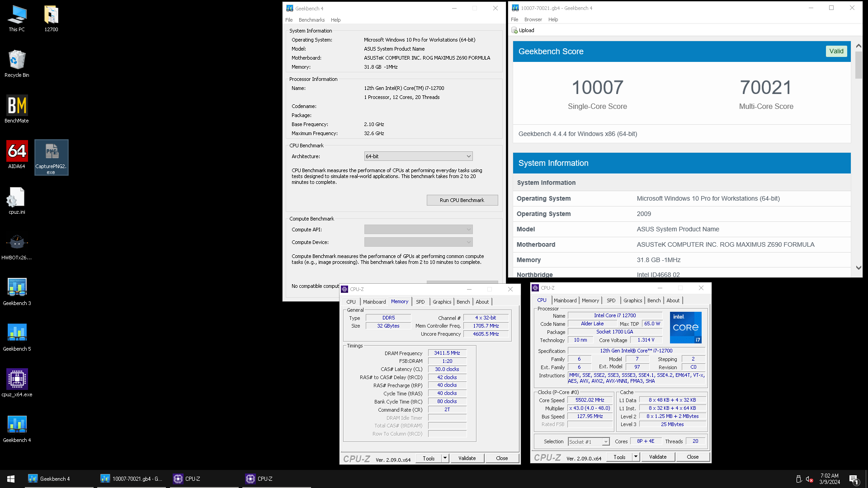
Task: Click the Intel Core i7 logo in CPU-Z
Action: pyautogui.click(x=686, y=327)
